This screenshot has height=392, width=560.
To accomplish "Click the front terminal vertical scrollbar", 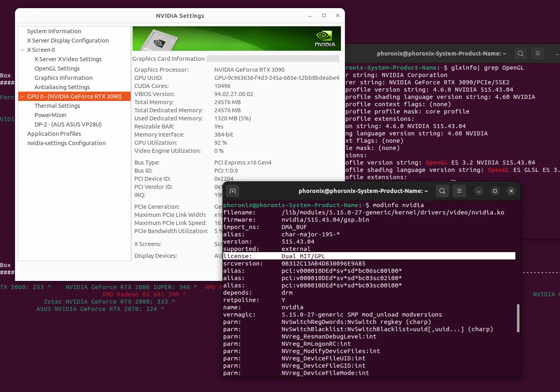I will (518, 318).
